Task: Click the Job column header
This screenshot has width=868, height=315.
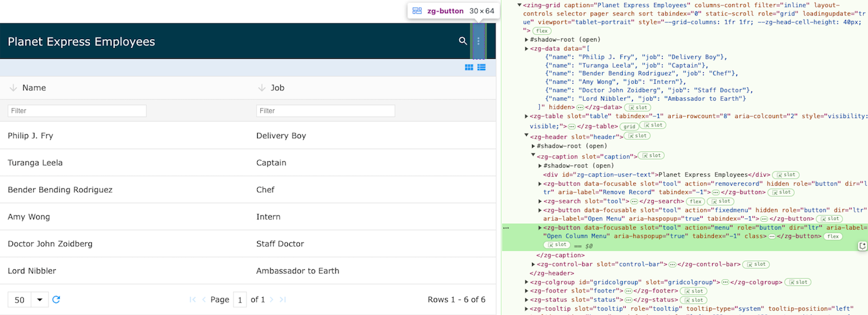Action: click(x=372, y=88)
